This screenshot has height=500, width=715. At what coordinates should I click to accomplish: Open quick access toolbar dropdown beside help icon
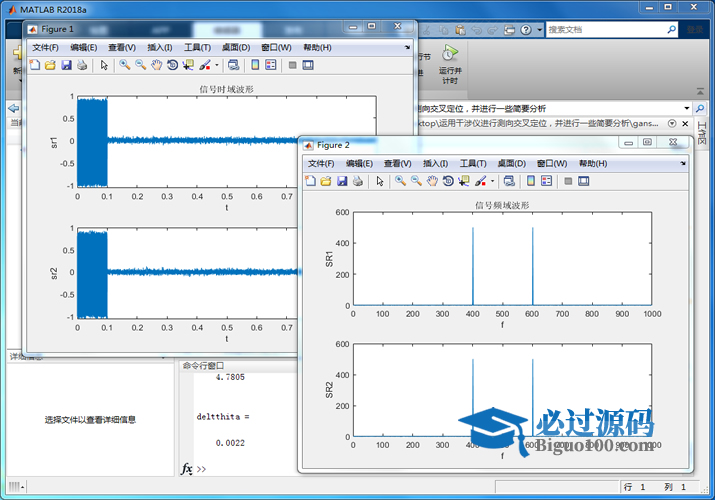pyautogui.click(x=540, y=30)
